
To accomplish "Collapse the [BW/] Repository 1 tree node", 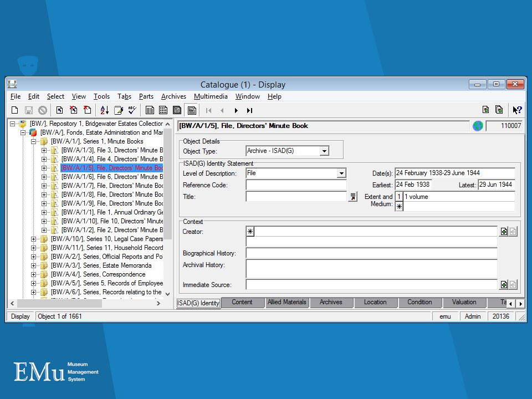I will [x=13, y=124].
